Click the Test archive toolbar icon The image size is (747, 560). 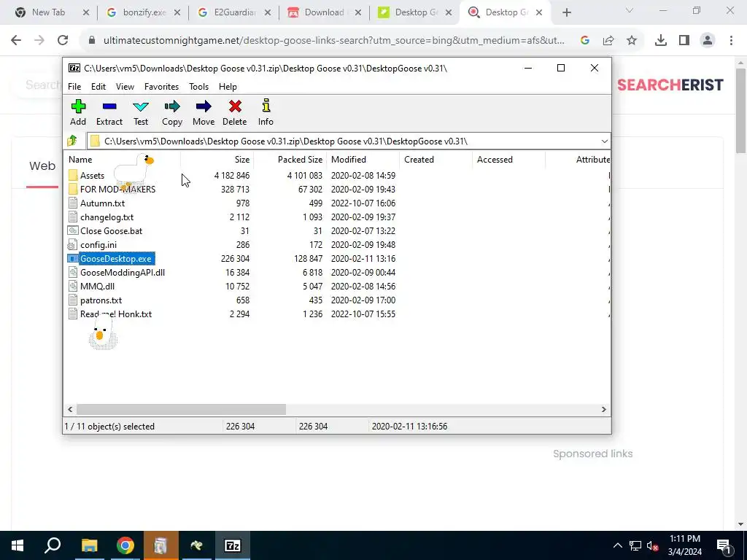pyautogui.click(x=141, y=112)
